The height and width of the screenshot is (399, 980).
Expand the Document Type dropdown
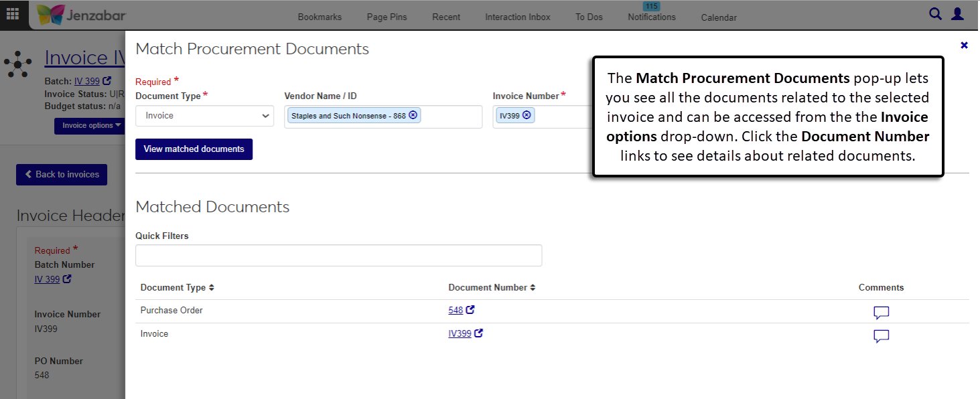(204, 116)
